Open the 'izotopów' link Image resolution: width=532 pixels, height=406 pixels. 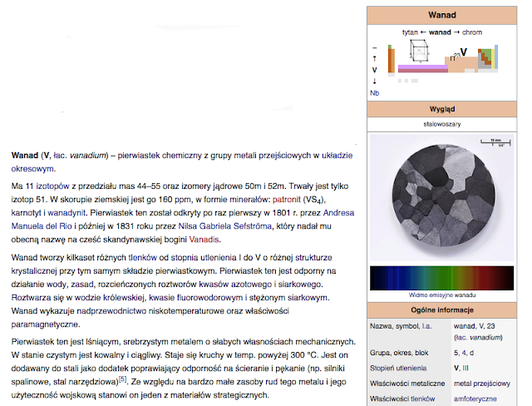[x=52, y=186]
